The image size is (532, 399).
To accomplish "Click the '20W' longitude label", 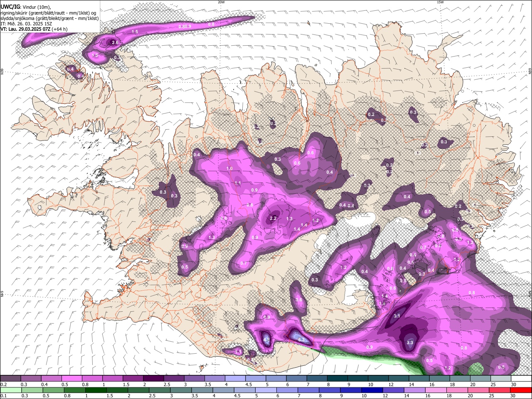I will point(221,2).
